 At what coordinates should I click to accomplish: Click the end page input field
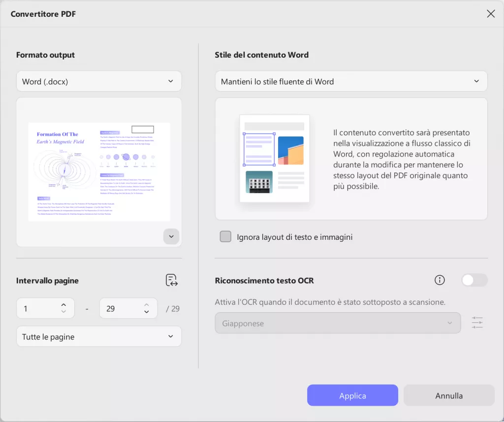click(x=121, y=309)
